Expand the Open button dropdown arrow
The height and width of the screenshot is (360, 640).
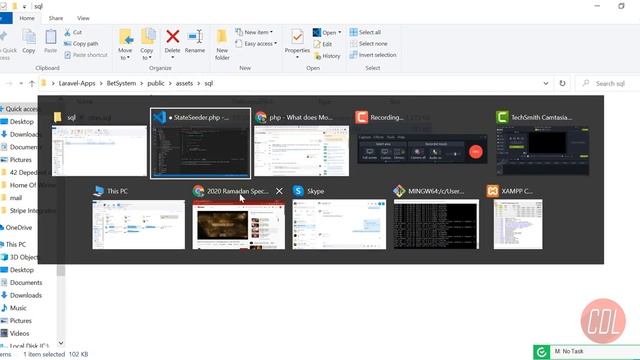point(340,33)
